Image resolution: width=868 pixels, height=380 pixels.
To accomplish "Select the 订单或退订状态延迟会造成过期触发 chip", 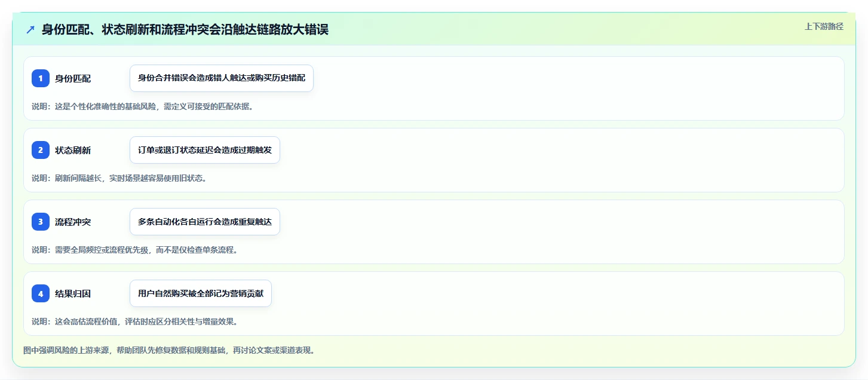I will pyautogui.click(x=205, y=150).
